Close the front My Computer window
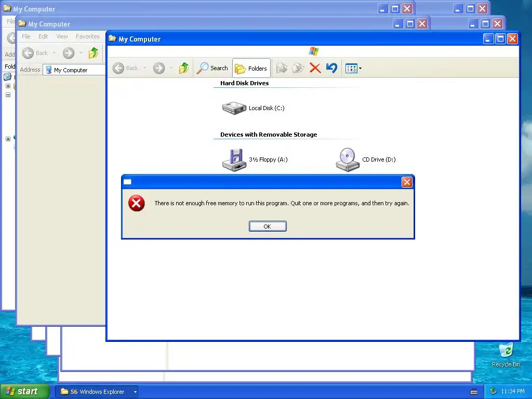Screen dimensions: 532x399 pyautogui.click(x=512, y=39)
